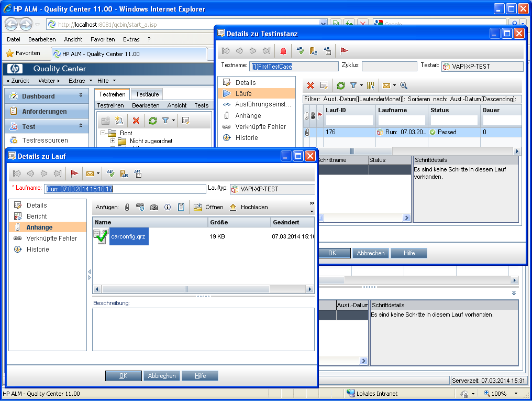Click the filter funnel in the Läufe toolbar

point(353,85)
